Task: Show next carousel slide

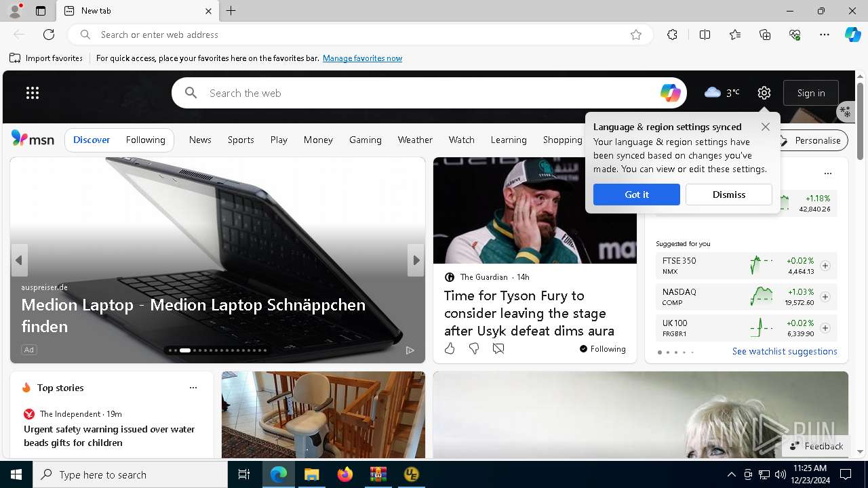Action: 416,260
